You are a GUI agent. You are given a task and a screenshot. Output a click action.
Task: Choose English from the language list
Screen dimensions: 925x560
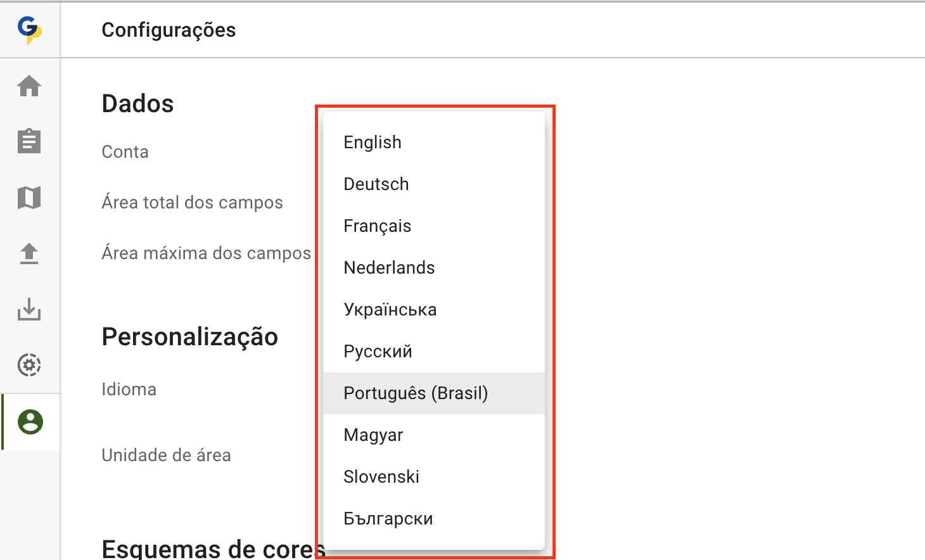coord(373,143)
